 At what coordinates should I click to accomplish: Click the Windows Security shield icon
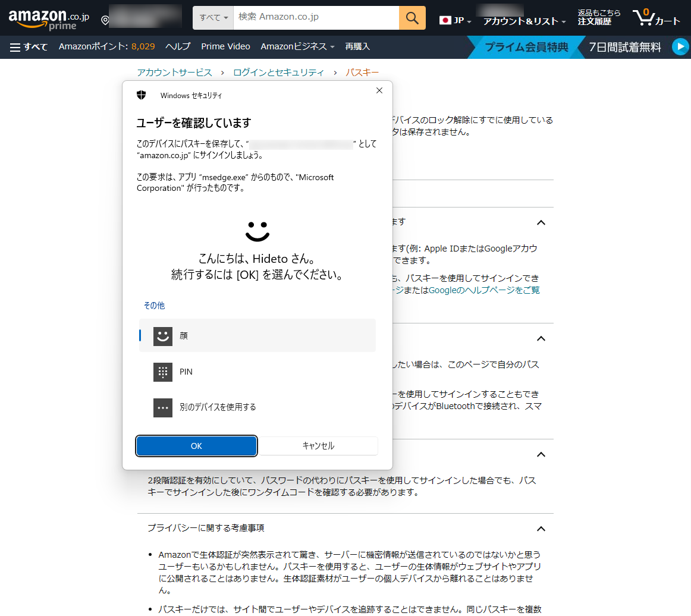click(x=142, y=95)
